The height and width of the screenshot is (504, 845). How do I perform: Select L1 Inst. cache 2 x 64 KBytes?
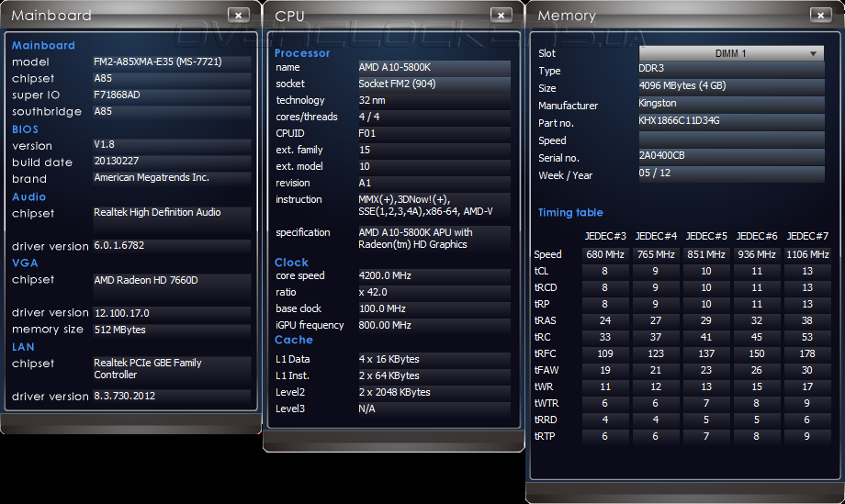[434, 375]
